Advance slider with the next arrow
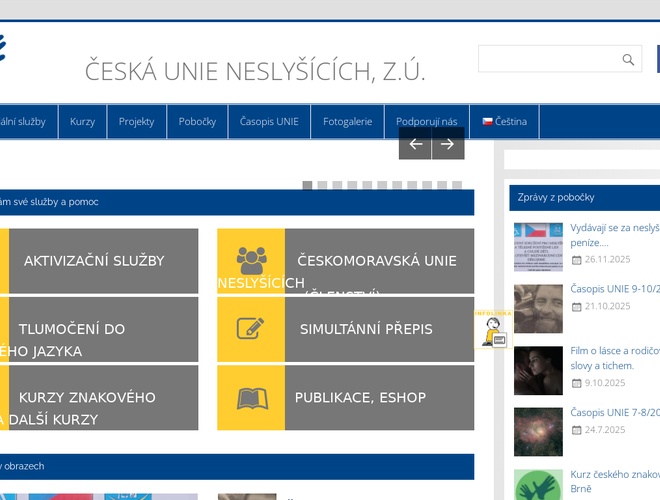Viewport: 660px width, 500px height. pos(448,144)
